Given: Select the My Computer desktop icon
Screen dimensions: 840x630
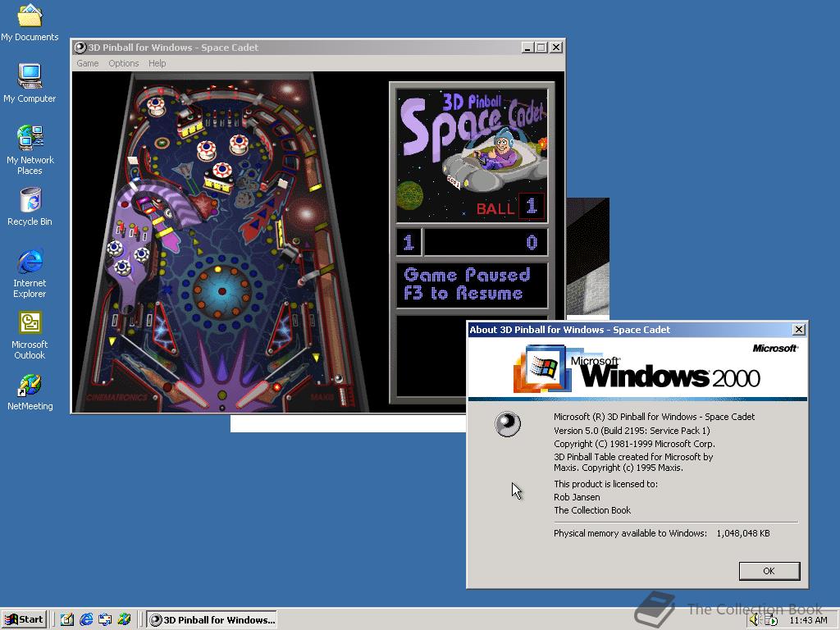Looking at the screenshot, I should 30,82.
